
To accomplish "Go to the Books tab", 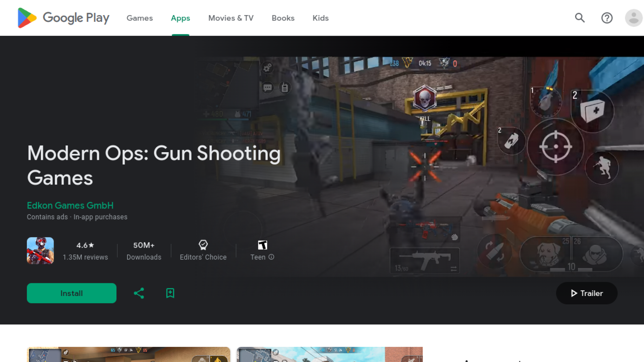I will tap(283, 18).
